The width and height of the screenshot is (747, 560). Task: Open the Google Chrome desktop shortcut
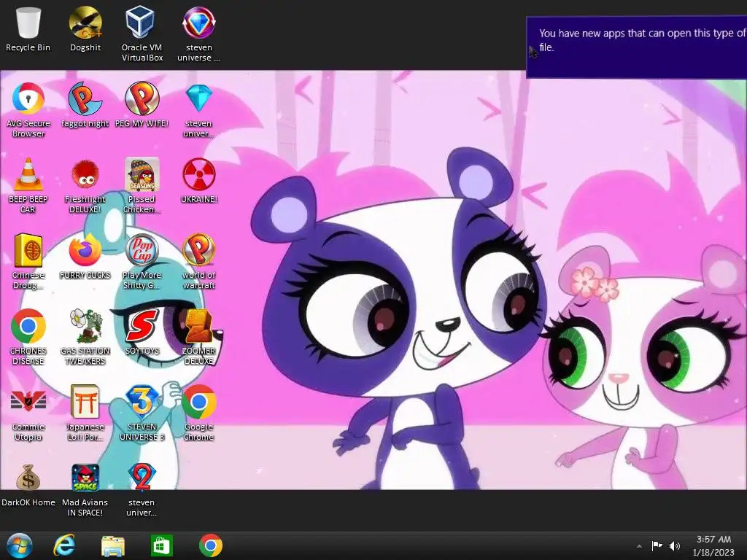tap(199, 413)
